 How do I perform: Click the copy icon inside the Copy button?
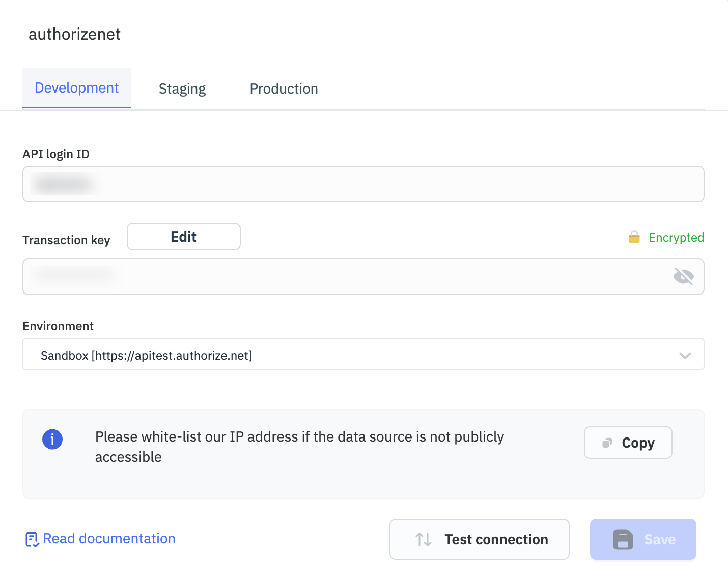point(606,442)
